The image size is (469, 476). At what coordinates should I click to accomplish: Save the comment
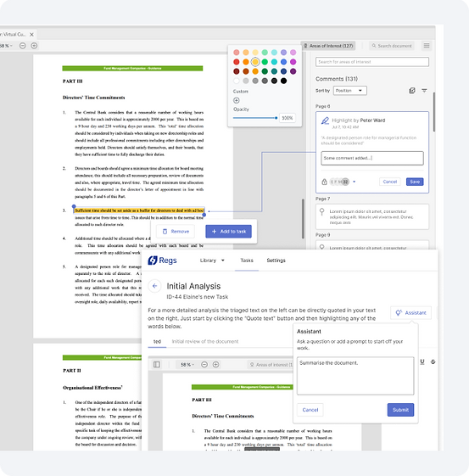415,182
